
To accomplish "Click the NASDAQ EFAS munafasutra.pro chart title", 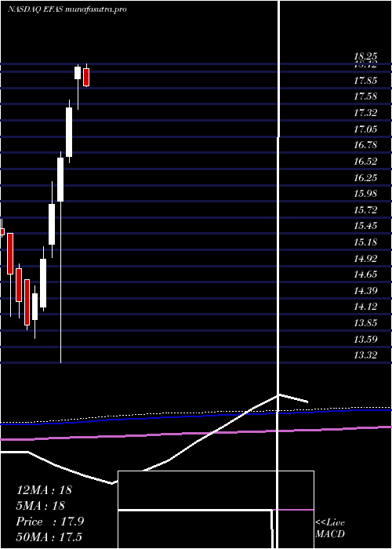I will pyautogui.click(x=67, y=9).
